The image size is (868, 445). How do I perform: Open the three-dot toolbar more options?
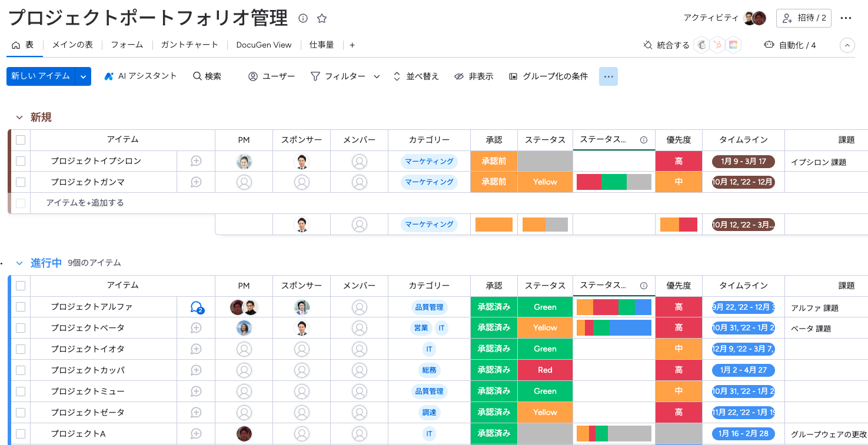point(608,76)
